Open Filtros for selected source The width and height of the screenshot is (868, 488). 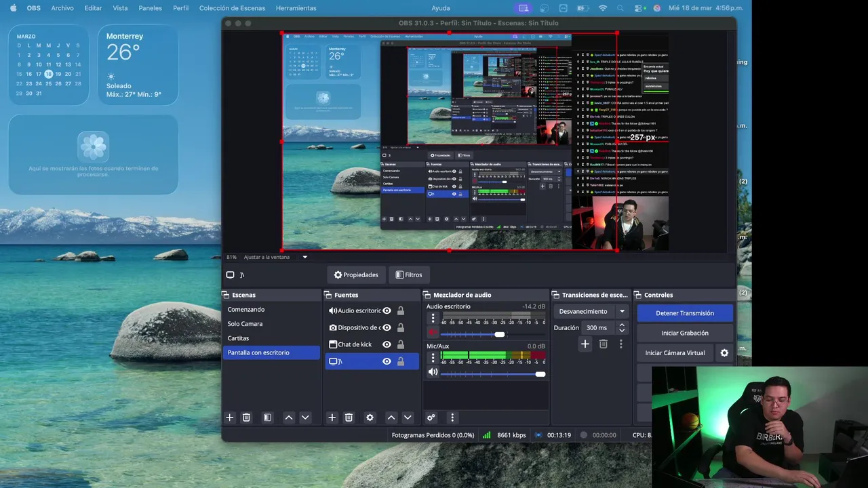pos(409,275)
